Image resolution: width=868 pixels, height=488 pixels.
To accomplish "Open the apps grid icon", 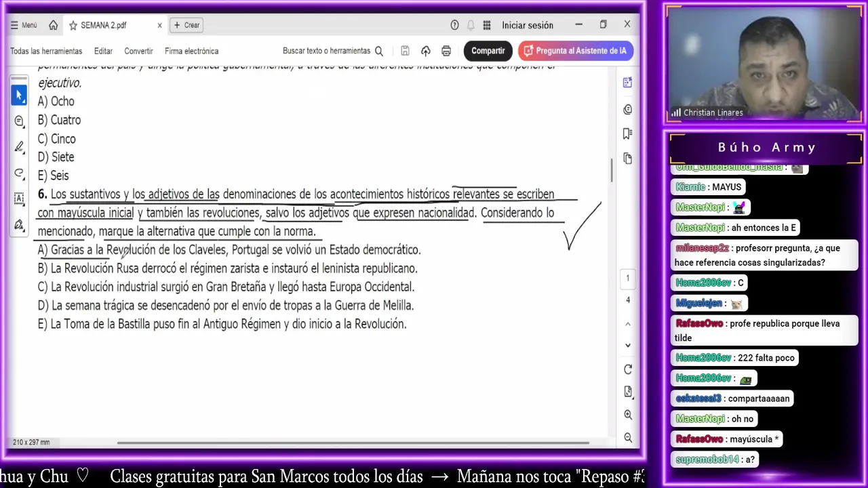I will (487, 25).
